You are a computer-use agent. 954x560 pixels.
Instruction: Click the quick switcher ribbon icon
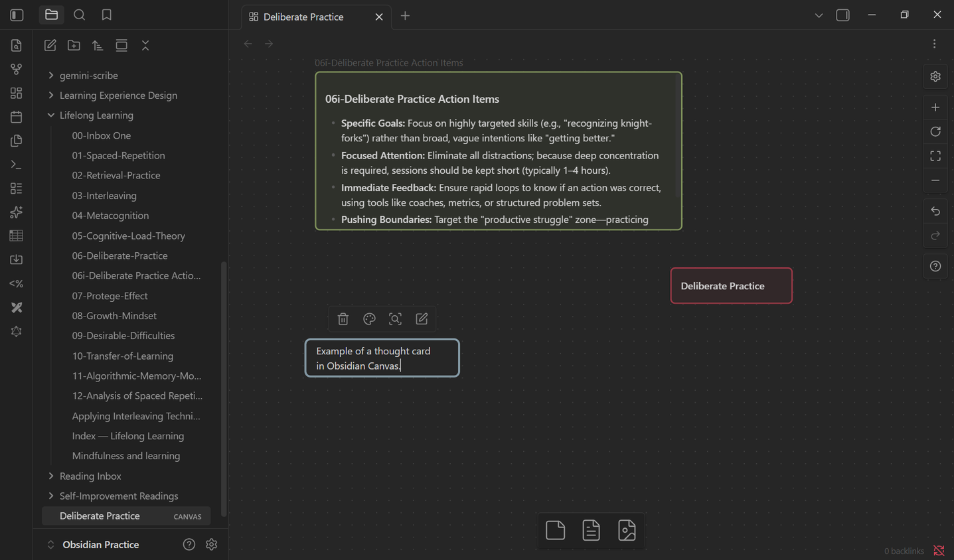tap(16, 45)
